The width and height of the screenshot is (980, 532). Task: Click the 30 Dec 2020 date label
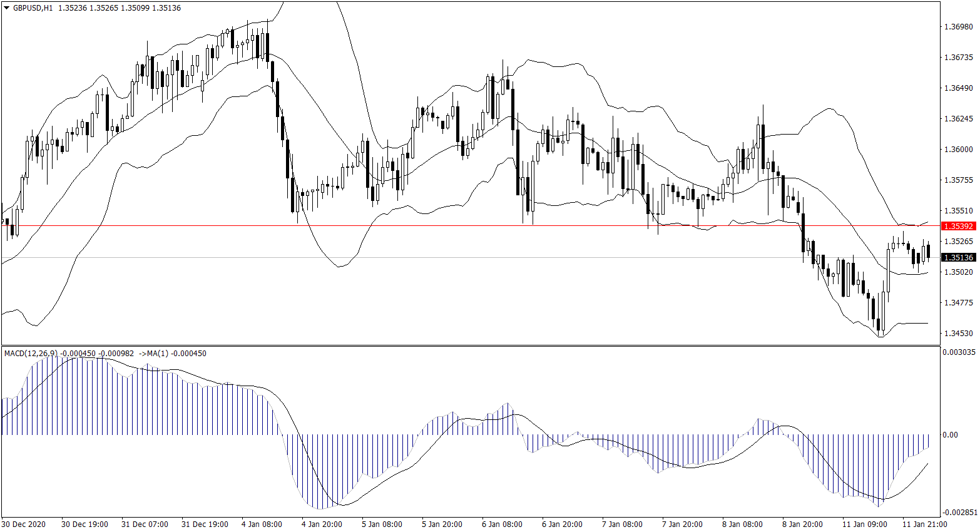(x=23, y=524)
